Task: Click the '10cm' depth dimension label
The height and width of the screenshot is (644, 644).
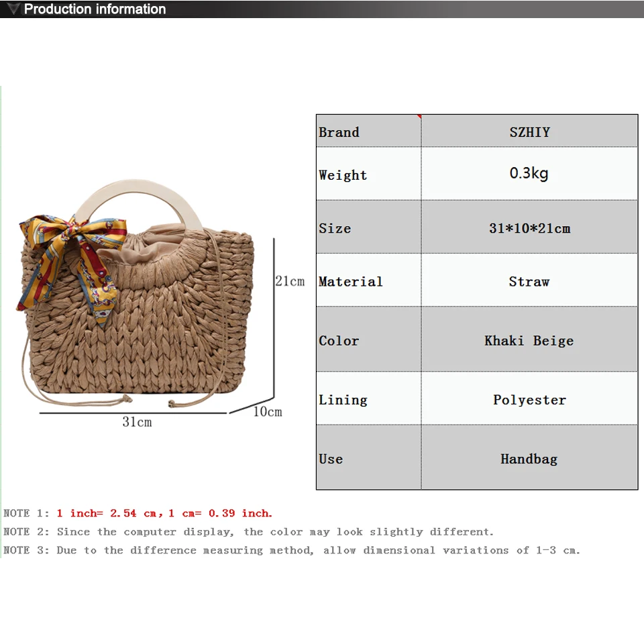Action: click(x=268, y=411)
